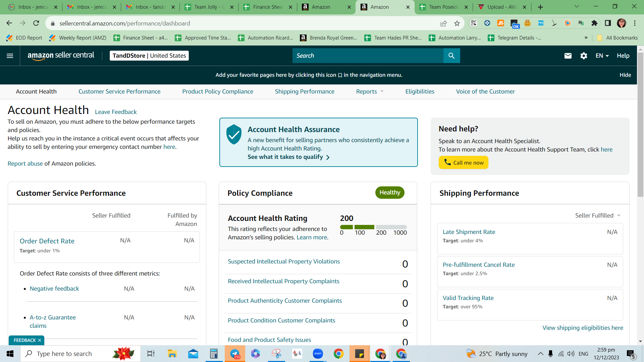The width and height of the screenshot is (644, 362).
Task: Toggle the browser side panel icon
Action: tap(608, 23)
